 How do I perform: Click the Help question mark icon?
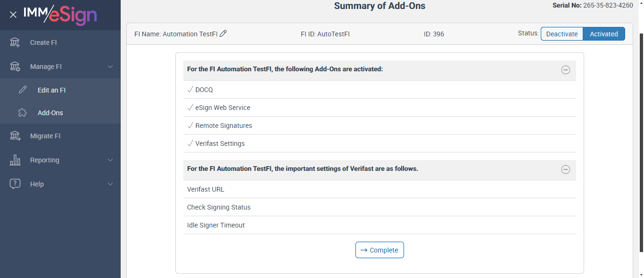(x=15, y=184)
